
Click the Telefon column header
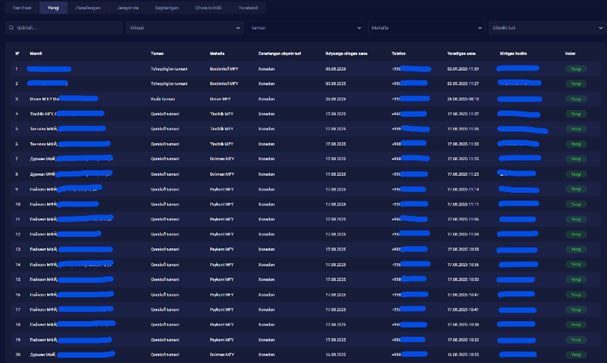(398, 53)
